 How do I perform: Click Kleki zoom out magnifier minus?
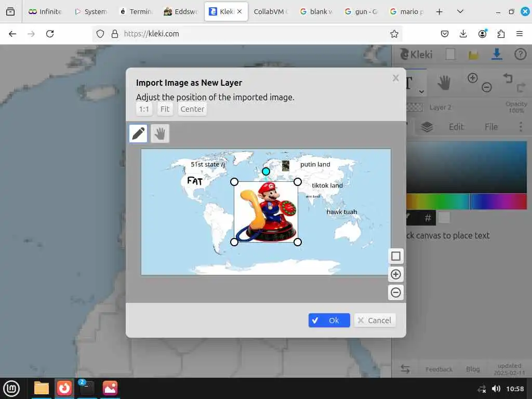tap(486, 87)
